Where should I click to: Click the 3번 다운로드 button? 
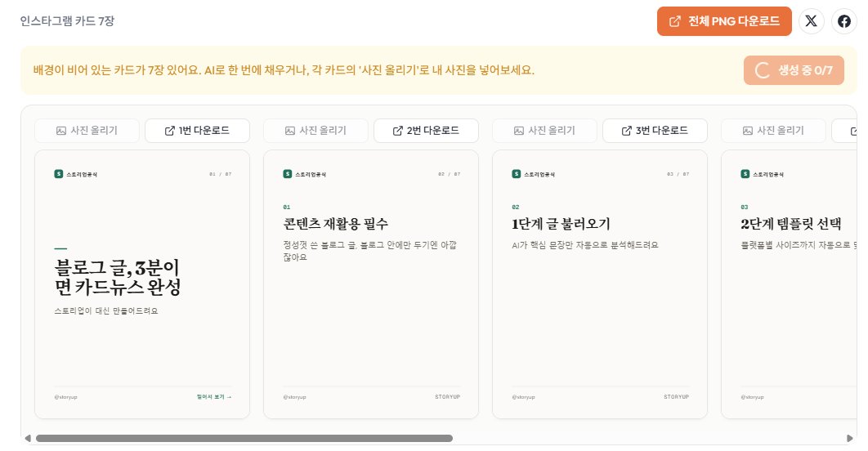(655, 131)
